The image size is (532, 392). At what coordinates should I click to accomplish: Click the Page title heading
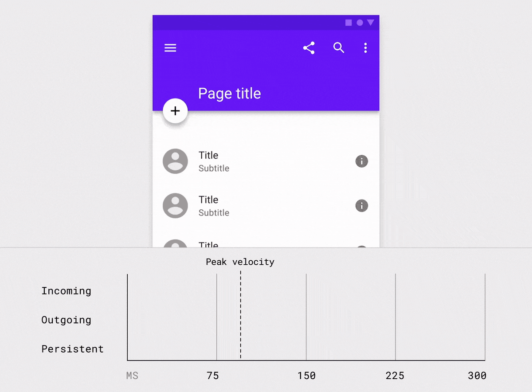coord(229,94)
